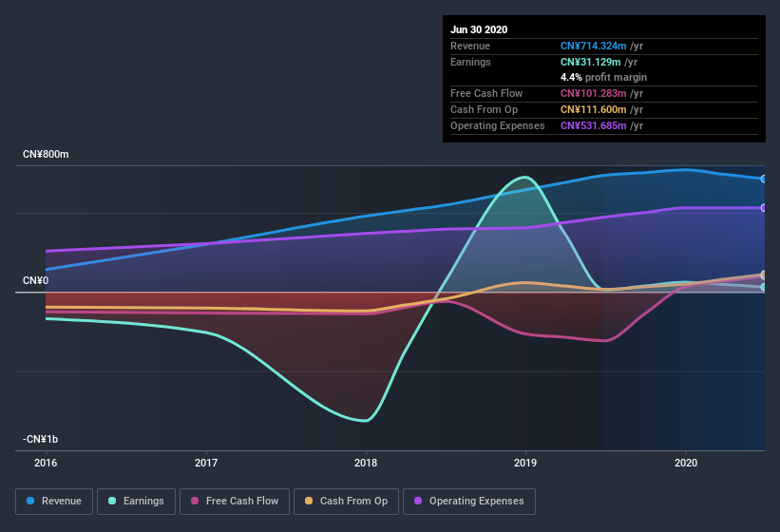The height and width of the screenshot is (532, 780).
Task: Click the 4.4% profit margin text
Action: pos(604,77)
